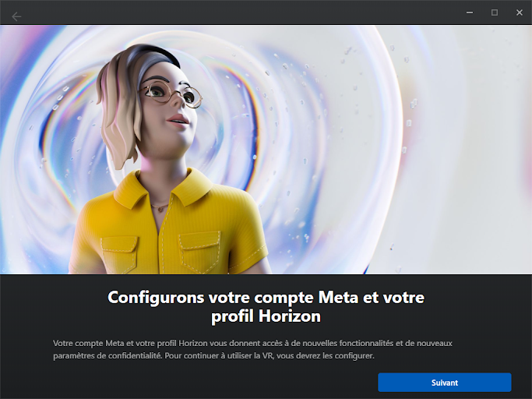The image size is (532, 399).
Task: Click the avatar's necklace pendant
Action: [x=160, y=210]
